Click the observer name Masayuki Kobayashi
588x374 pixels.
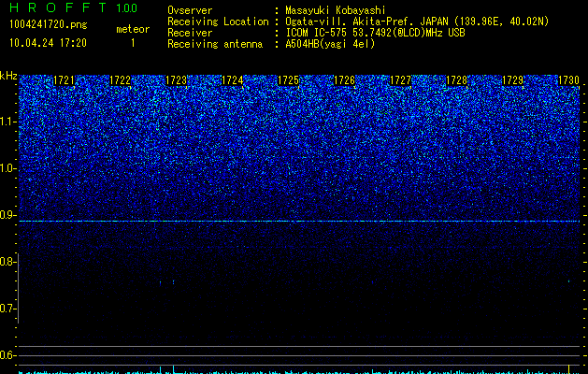tap(336, 11)
